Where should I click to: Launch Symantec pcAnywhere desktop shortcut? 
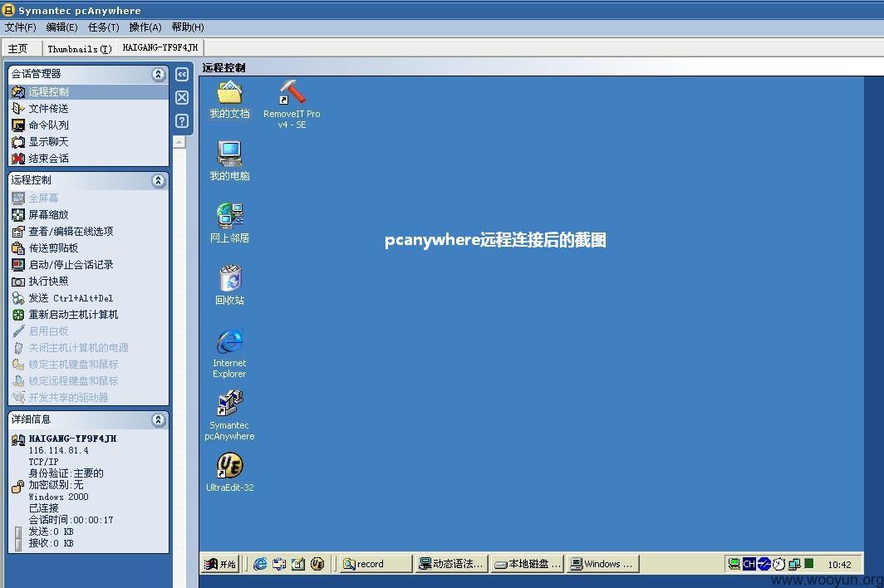pyautogui.click(x=229, y=415)
